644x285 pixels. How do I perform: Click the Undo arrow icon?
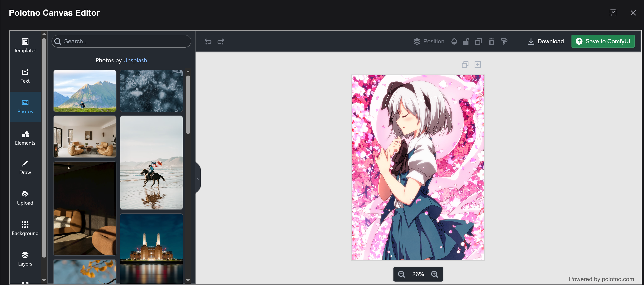pyautogui.click(x=208, y=41)
